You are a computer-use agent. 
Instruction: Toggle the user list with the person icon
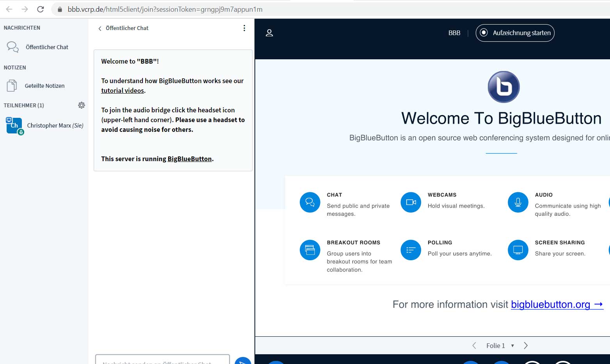269,33
